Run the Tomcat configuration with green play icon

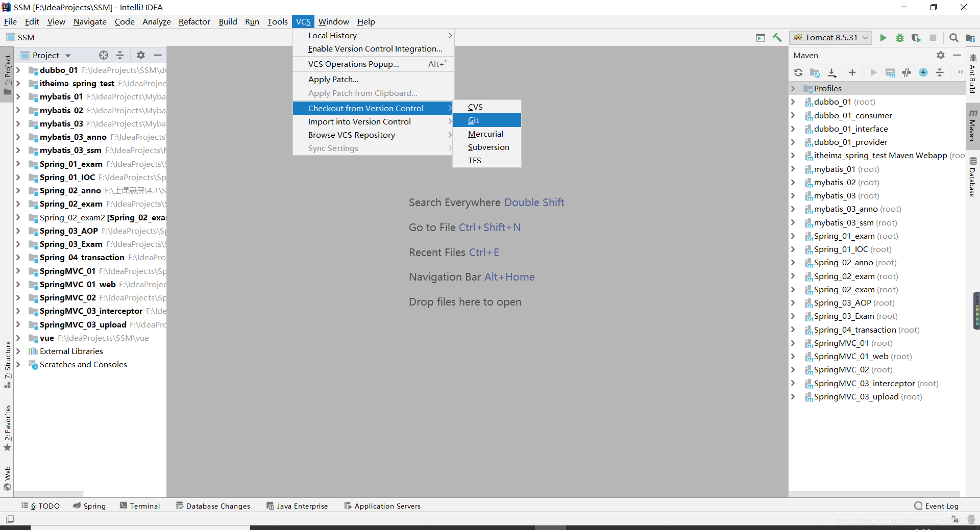click(x=883, y=38)
